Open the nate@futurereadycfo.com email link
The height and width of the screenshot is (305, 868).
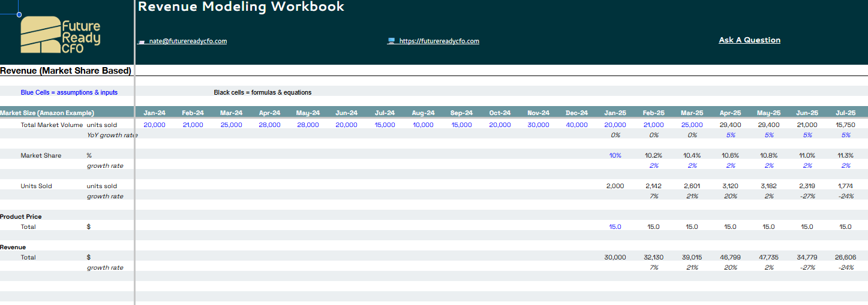click(x=188, y=41)
